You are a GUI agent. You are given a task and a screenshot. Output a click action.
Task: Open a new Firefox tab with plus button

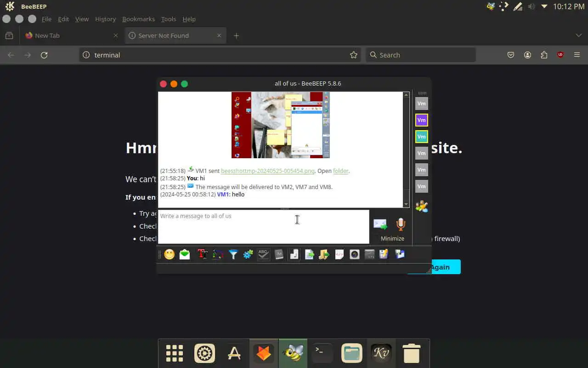[x=236, y=35]
